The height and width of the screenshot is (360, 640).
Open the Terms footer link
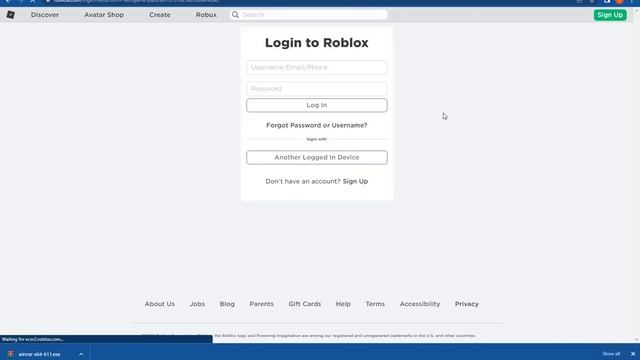(x=375, y=304)
